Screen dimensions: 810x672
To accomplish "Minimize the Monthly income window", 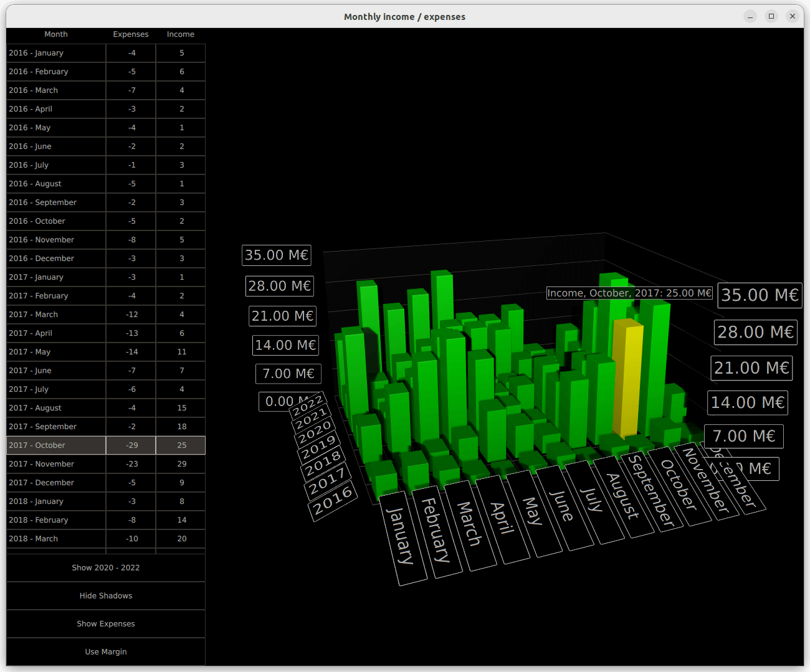I will (x=750, y=16).
